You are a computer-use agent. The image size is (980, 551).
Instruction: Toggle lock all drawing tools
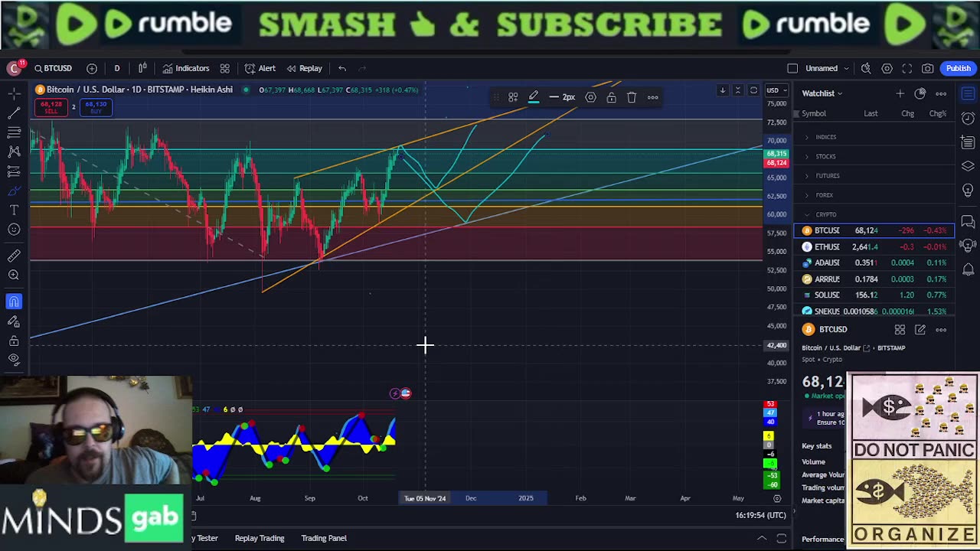coord(14,341)
